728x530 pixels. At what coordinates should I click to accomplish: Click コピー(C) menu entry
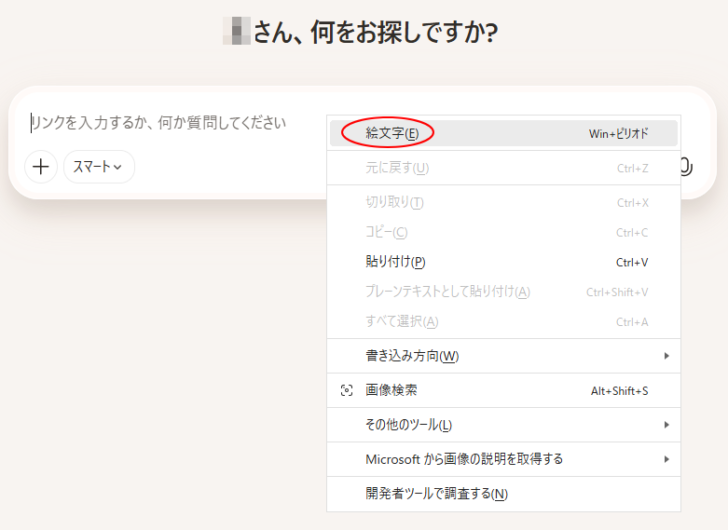[x=386, y=232]
